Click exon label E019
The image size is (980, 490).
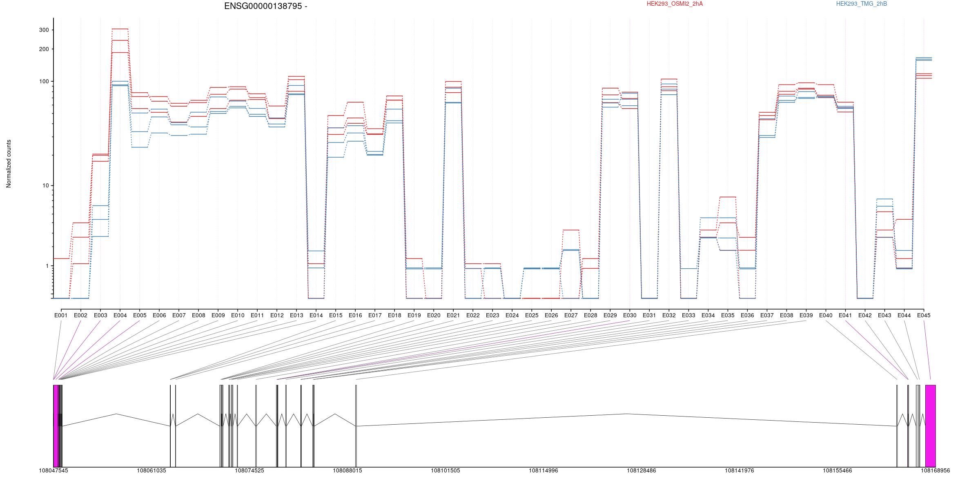(x=414, y=315)
